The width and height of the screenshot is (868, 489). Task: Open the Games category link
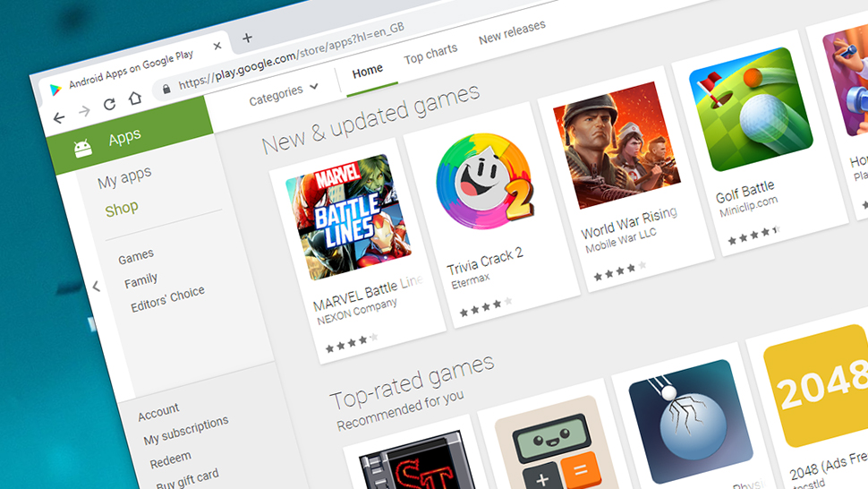[136, 257]
